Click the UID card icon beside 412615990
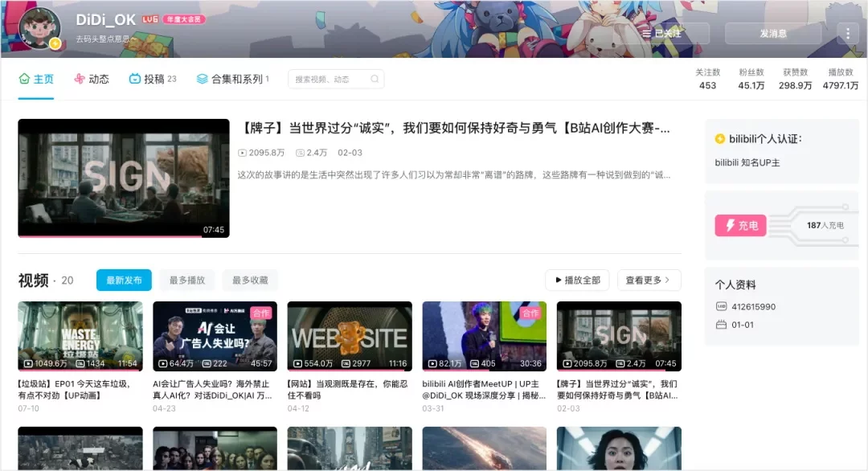 pos(721,306)
